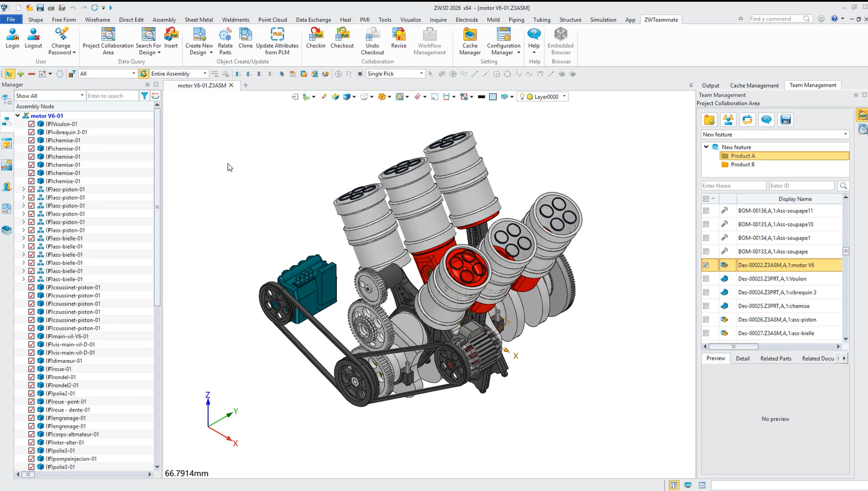
Task: Open the Sheet Metal ribbon tab
Action: (x=199, y=19)
